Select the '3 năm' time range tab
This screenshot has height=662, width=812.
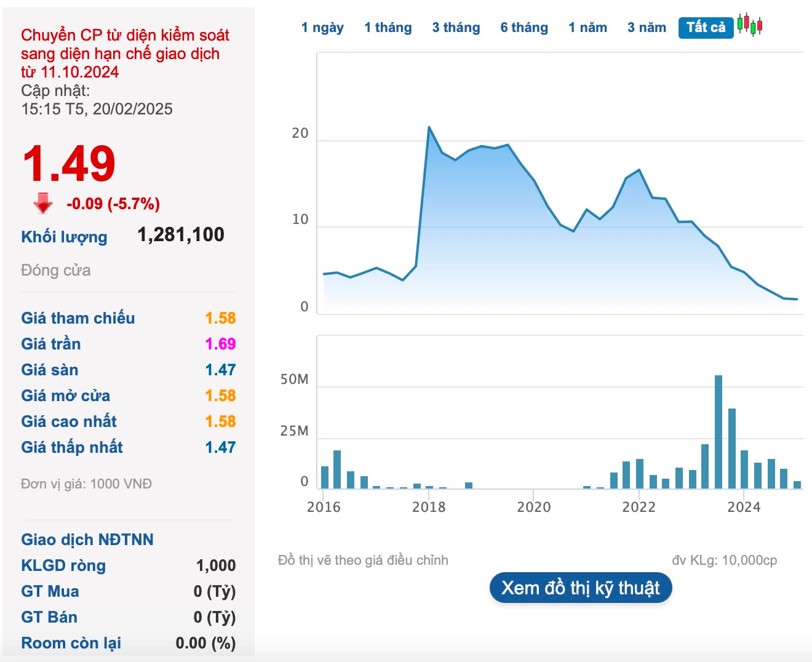point(647,28)
